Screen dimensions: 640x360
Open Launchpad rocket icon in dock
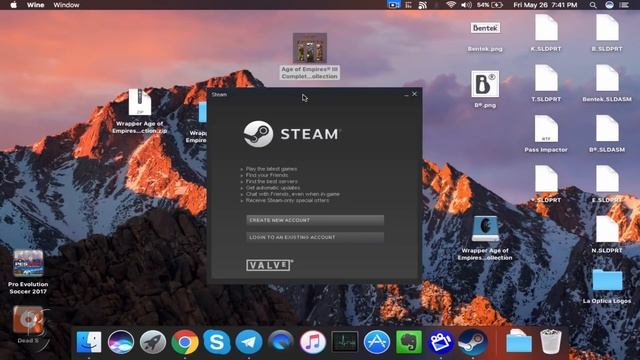[x=153, y=342]
